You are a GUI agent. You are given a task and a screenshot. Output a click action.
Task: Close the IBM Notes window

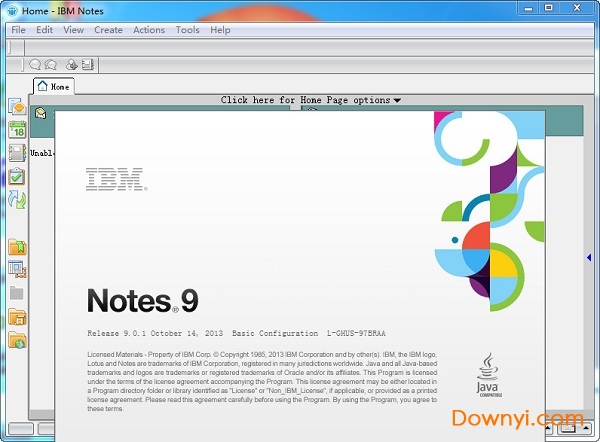coord(577,8)
